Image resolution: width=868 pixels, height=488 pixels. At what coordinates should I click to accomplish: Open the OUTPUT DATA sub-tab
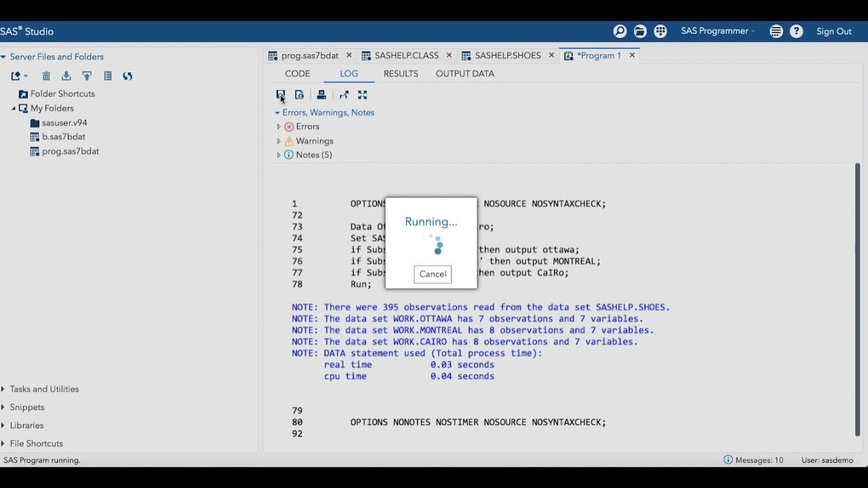465,74
